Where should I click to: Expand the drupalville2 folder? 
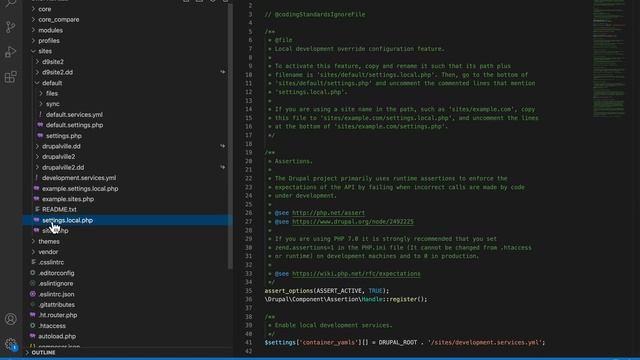[37, 157]
